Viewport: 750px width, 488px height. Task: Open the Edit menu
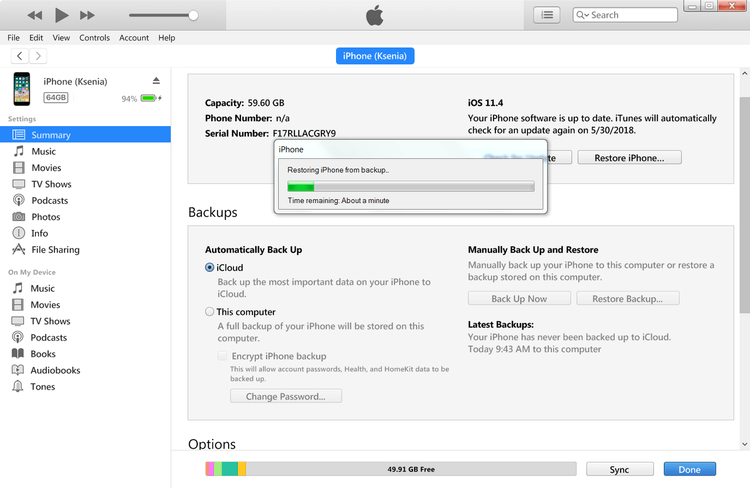[36, 38]
